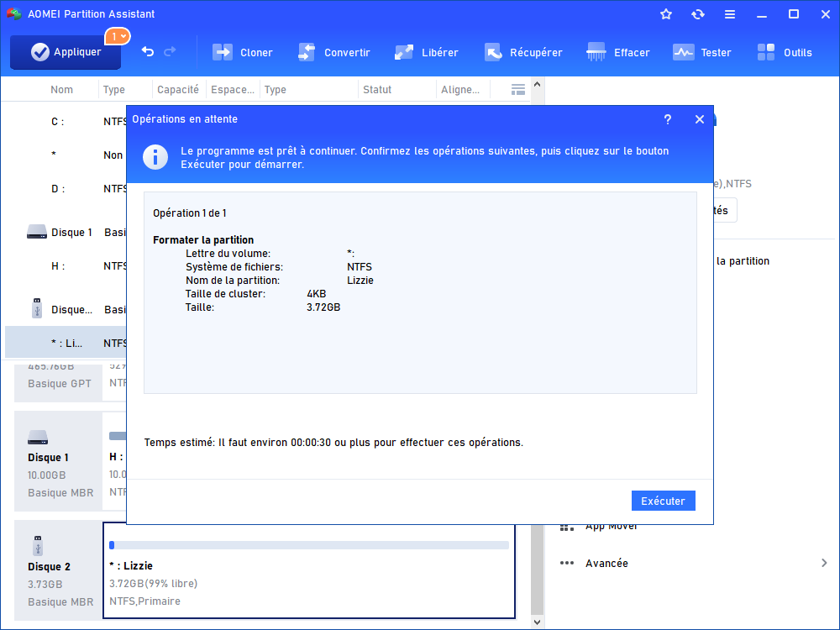Image resolution: width=840 pixels, height=630 pixels.
Task: Click Exécuter to run the format operation
Action: [663, 500]
